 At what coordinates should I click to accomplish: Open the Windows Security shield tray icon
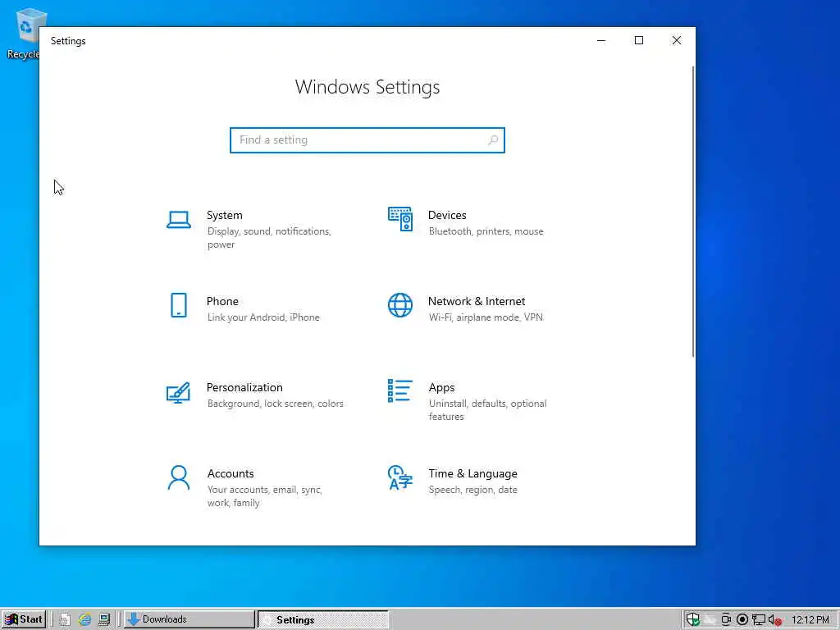click(x=692, y=619)
